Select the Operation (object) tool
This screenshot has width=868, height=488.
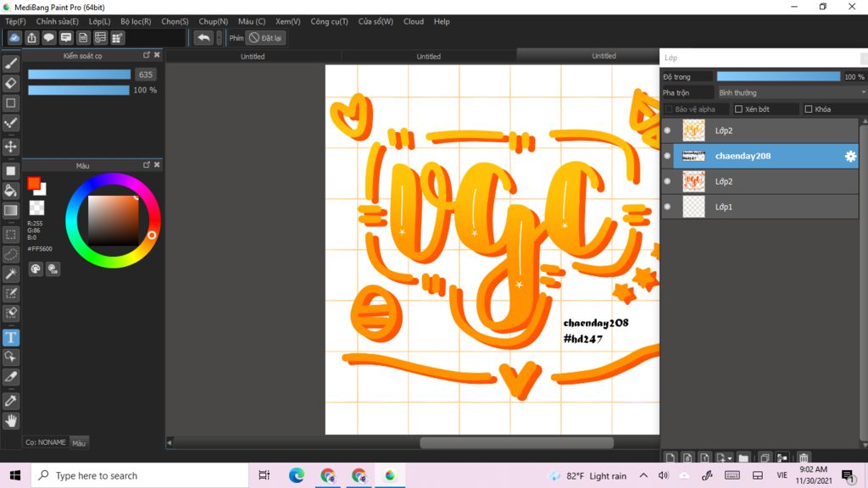pyautogui.click(x=11, y=357)
